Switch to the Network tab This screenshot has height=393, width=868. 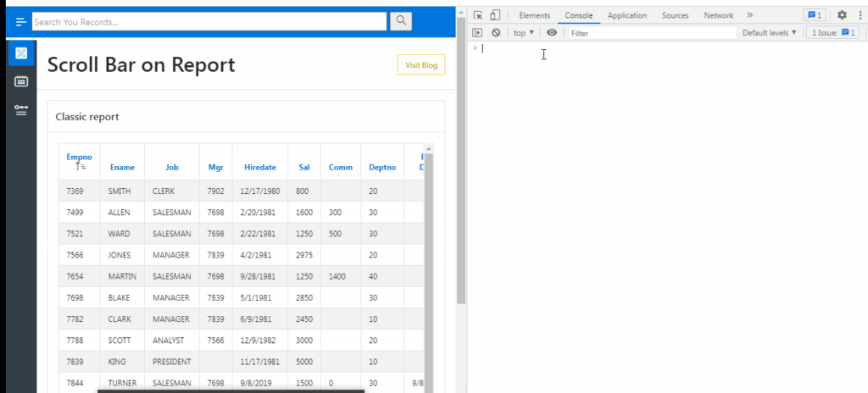(x=718, y=15)
